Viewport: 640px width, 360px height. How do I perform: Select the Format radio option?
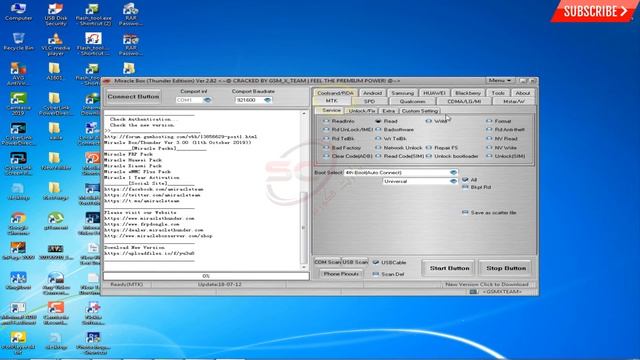pos(499,121)
